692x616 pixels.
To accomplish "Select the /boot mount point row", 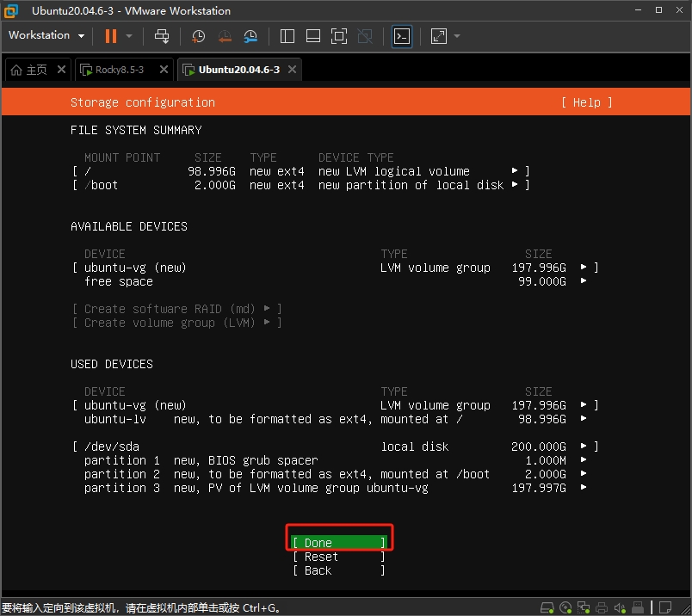I will tap(300, 185).
